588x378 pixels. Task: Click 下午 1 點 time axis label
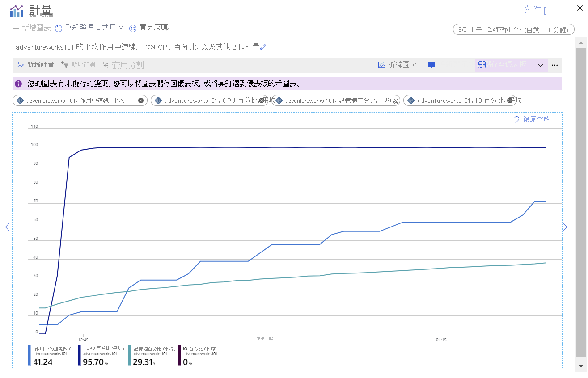(x=265, y=339)
